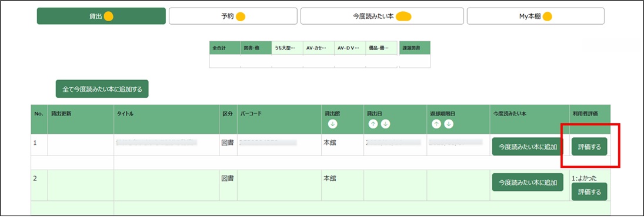
Task: Select the AV-カセ… summary header cell
Action: pyautogui.click(x=318, y=48)
